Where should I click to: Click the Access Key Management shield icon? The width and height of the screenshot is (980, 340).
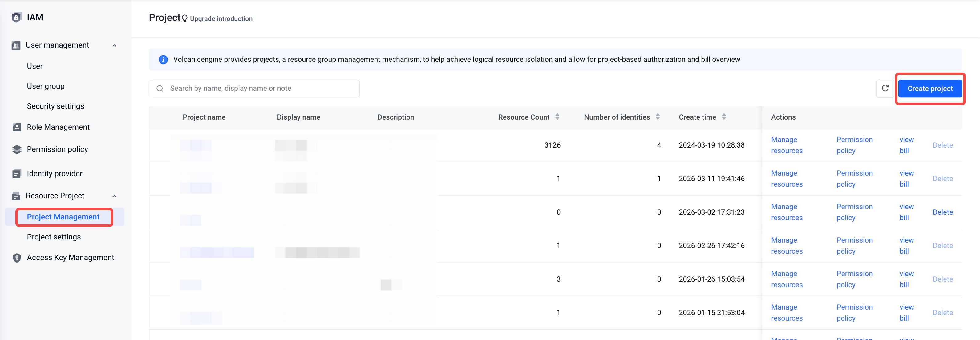coord(17,258)
